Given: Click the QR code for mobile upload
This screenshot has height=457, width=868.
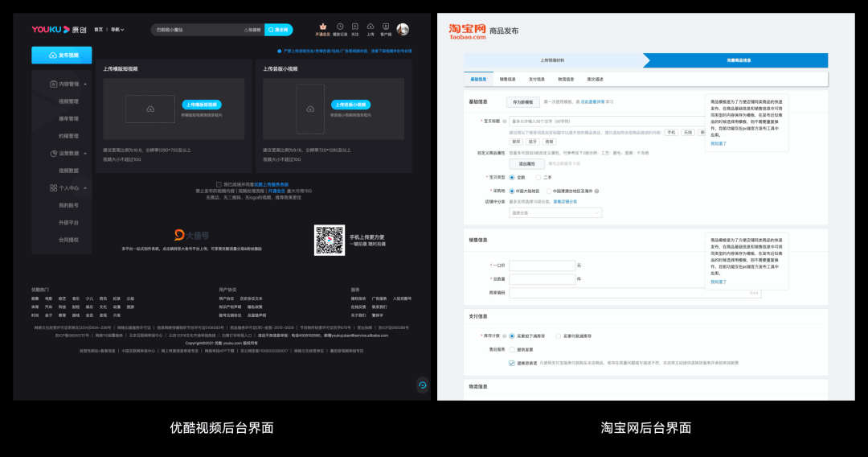Looking at the screenshot, I should point(330,240).
